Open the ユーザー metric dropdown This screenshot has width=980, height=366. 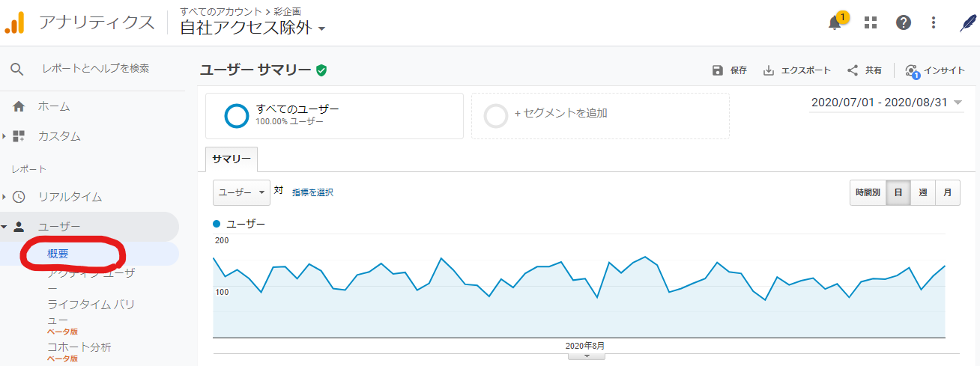click(241, 192)
